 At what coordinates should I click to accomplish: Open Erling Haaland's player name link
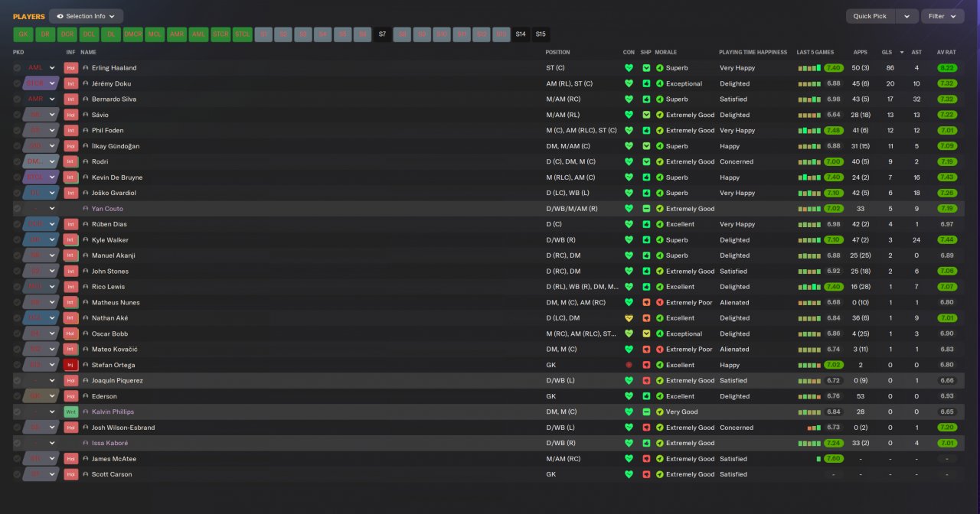[x=113, y=68]
